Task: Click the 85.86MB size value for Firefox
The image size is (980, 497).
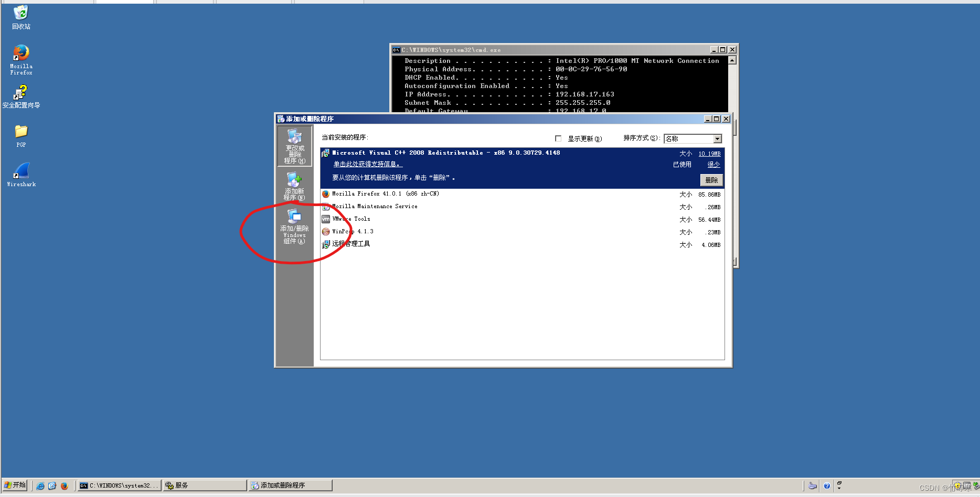Action: click(x=709, y=195)
